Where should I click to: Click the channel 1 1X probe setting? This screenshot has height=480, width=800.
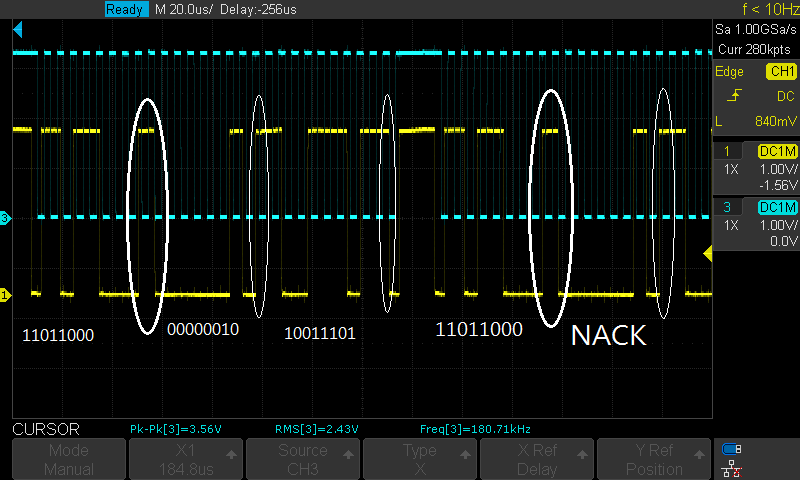pyautogui.click(x=731, y=169)
